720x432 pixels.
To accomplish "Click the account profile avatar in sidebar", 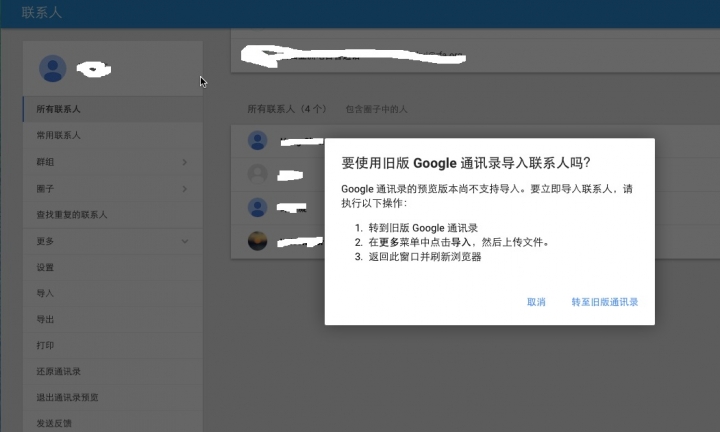I will (x=52, y=69).
